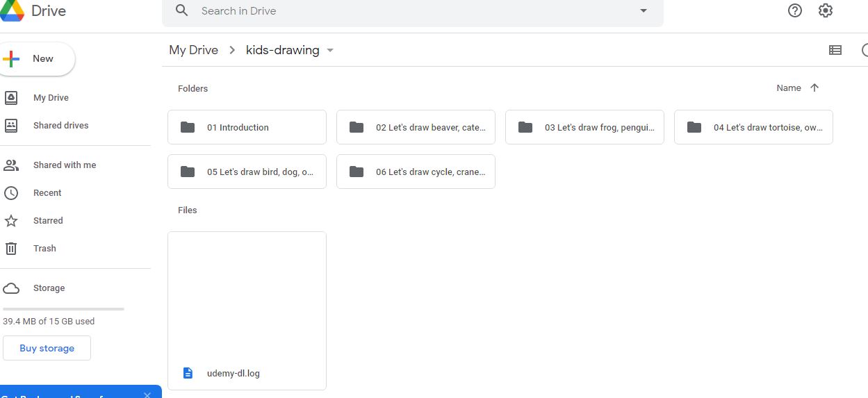The image size is (868, 398).
Task: Click folder icon of 04 Let's draw tortoise
Action: [x=694, y=127]
